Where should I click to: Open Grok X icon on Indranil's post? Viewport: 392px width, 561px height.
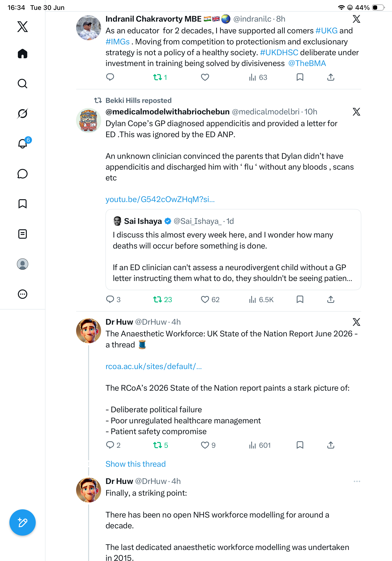click(357, 19)
